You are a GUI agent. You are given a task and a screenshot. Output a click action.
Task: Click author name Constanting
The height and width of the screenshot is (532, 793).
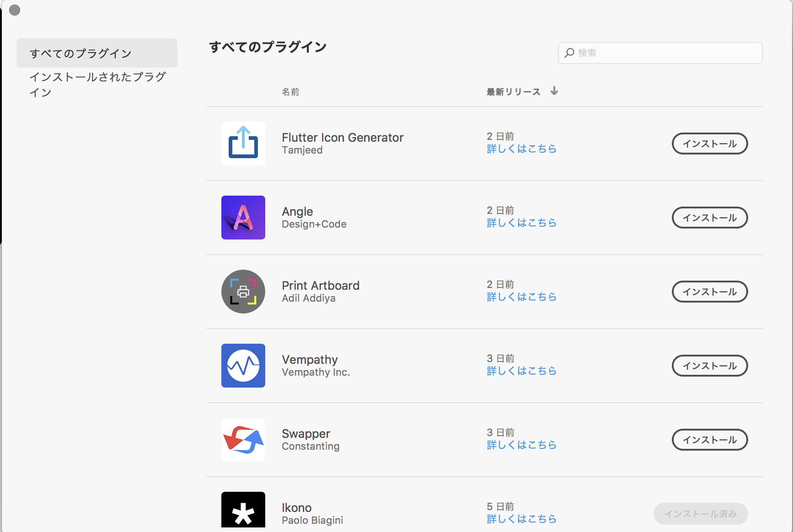click(x=311, y=447)
